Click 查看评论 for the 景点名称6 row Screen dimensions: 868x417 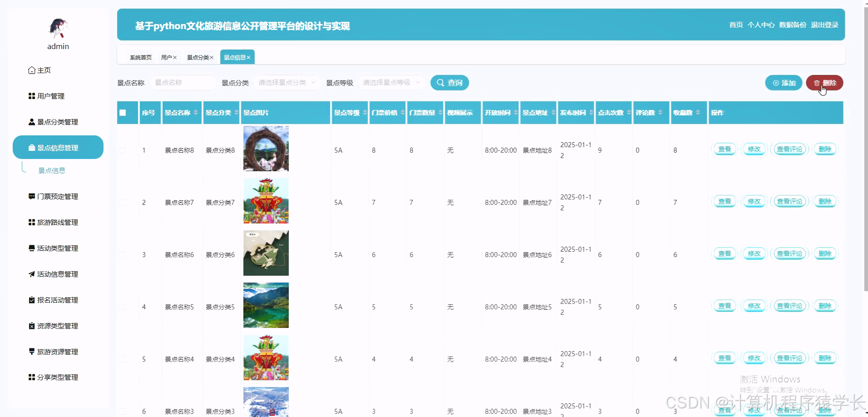(789, 253)
